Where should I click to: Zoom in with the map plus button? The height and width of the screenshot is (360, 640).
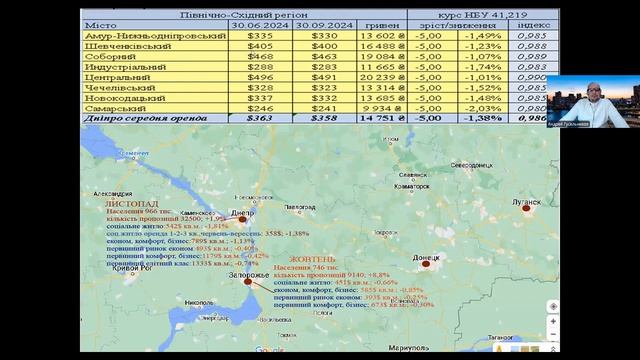[553, 322]
